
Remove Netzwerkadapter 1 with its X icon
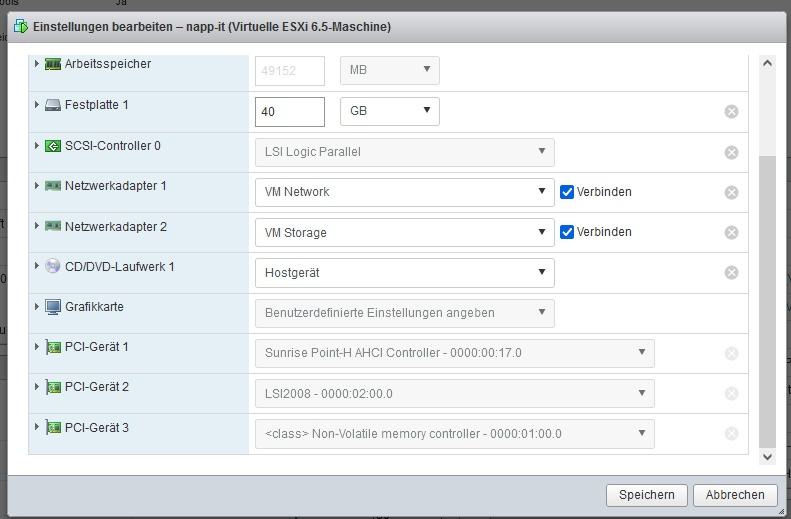click(731, 192)
